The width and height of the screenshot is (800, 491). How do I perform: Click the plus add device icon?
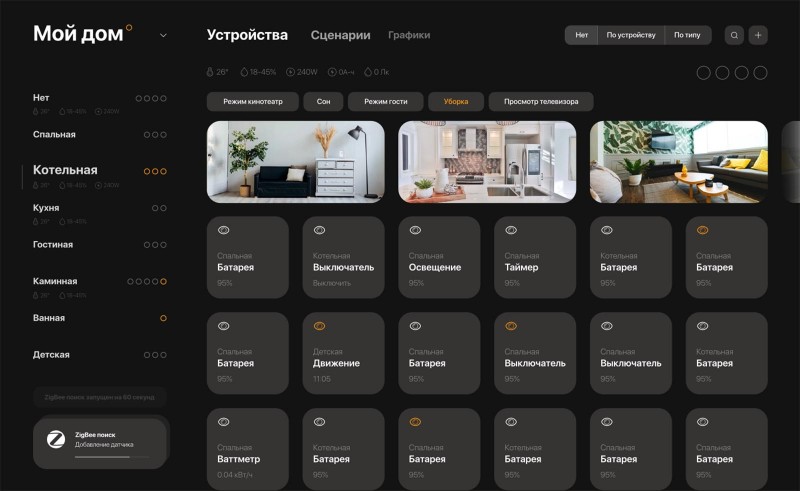coord(758,35)
